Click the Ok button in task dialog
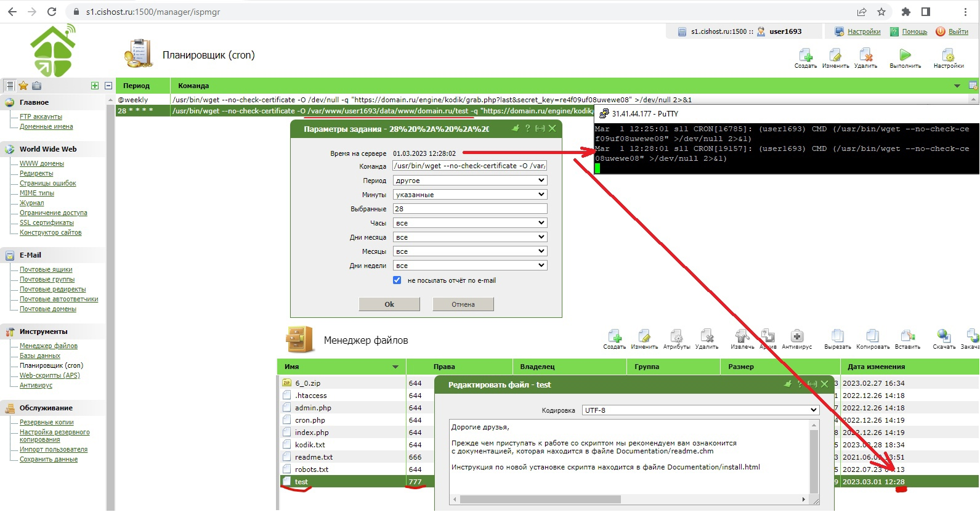Screen dimensions: 980x512 point(389,304)
